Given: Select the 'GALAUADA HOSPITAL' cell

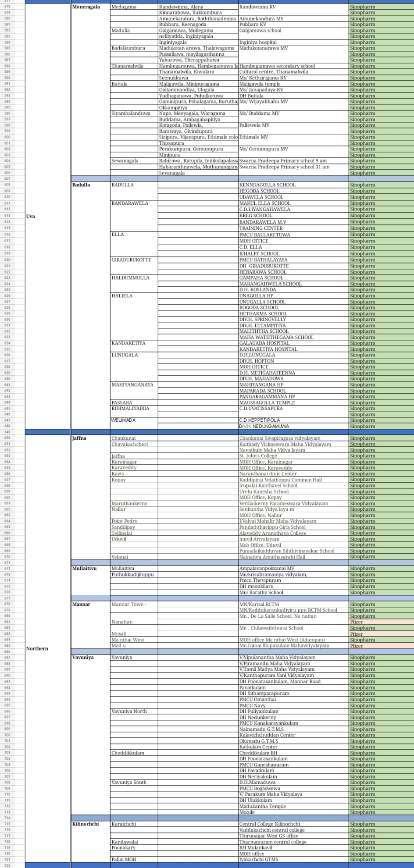Looking at the screenshot, I should [x=293, y=343].
